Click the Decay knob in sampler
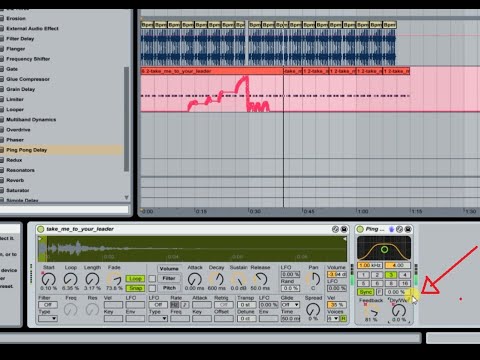Image resolution: width=480 pixels, height=360 pixels. click(x=217, y=279)
